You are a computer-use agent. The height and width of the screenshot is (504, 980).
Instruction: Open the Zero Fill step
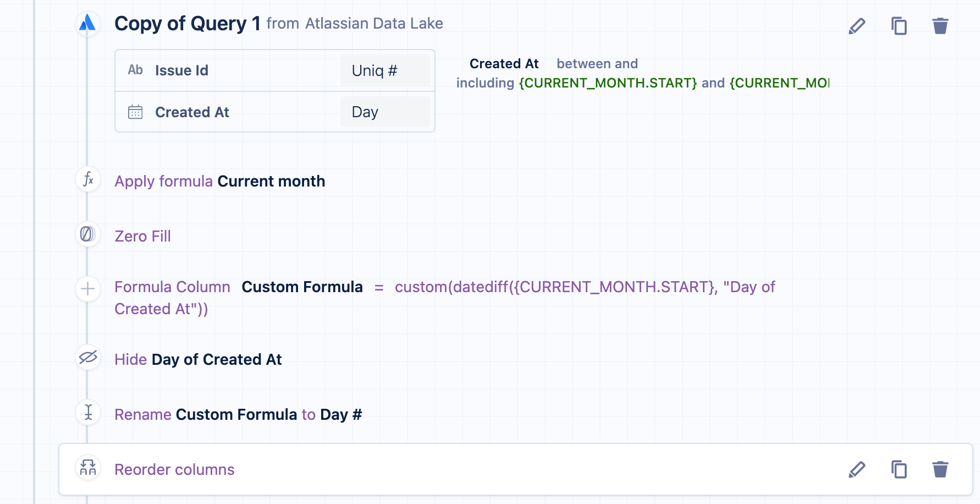143,237
